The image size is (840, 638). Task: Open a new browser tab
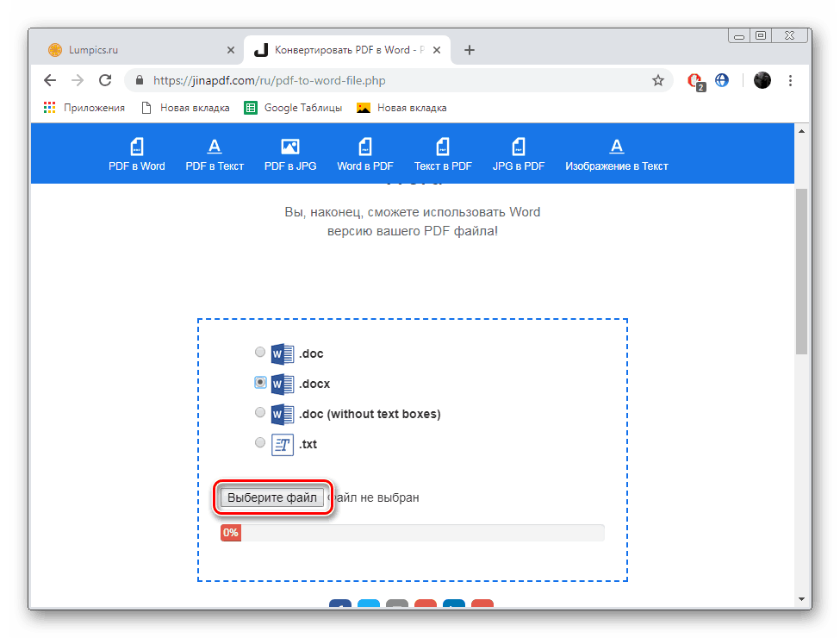470,50
